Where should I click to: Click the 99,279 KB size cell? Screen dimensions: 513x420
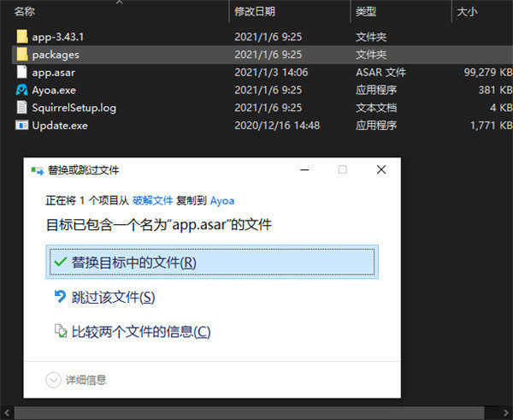tap(488, 73)
